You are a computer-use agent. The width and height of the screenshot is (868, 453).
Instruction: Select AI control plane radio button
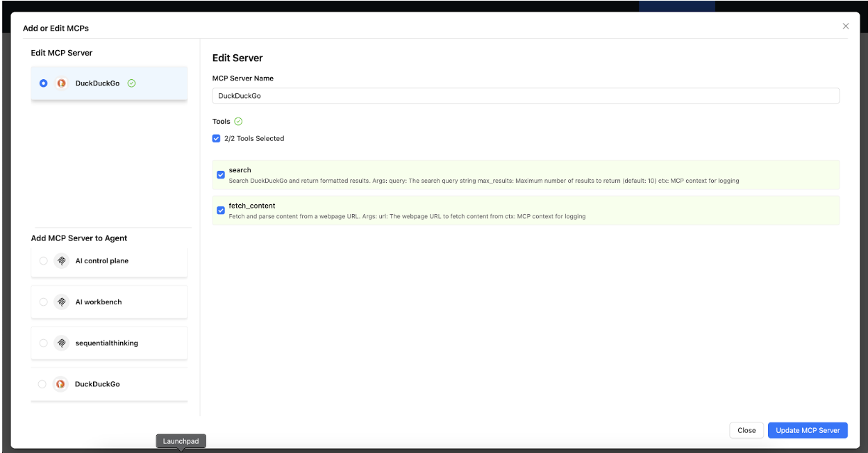pos(44,261)
